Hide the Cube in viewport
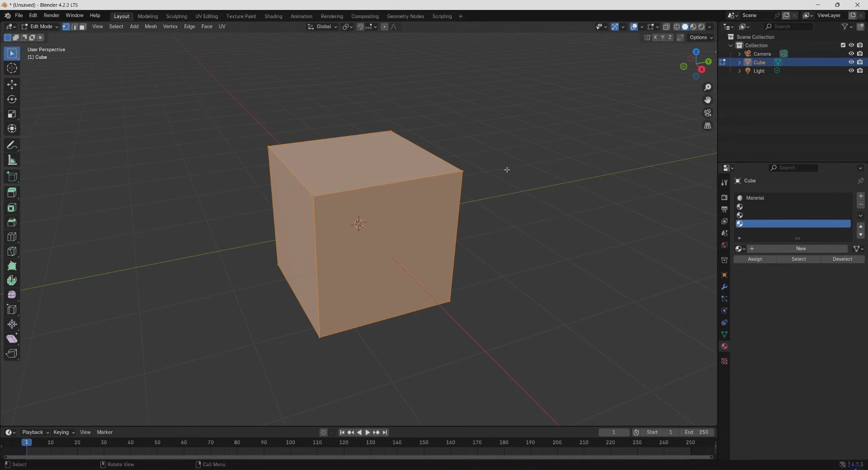 point(851,62)
